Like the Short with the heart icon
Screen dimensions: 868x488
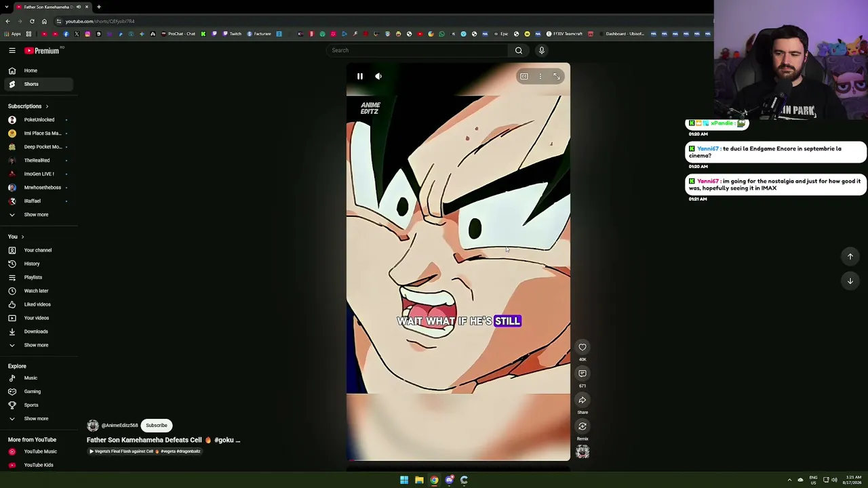(x=583, y=347)
